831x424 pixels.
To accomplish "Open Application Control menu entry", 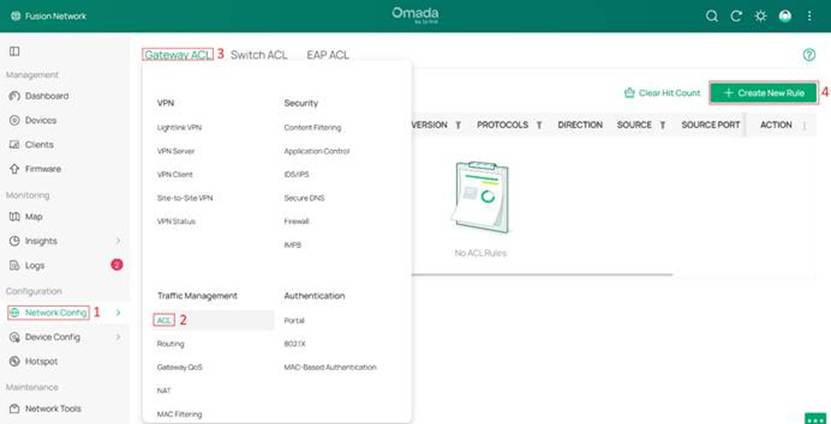I will (x=316, y=151).
